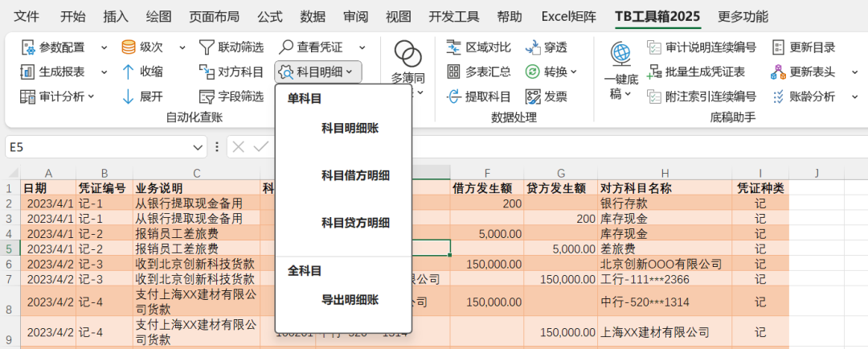Click the 生成报表 icon
Screen dimensions: 868x349
pyautogui.click(x=27, y=72)
